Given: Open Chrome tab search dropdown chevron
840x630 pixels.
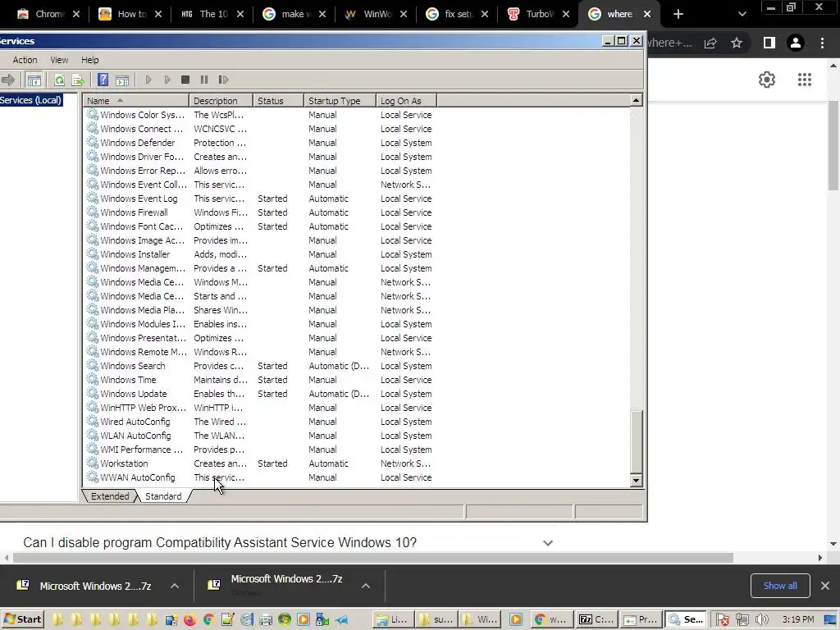Looking at the screenshot, I should pyautogui.click(x=742, y=14).
